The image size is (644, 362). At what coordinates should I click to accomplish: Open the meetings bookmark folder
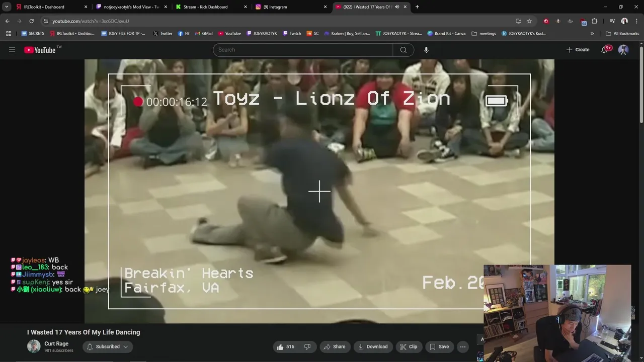484,33
